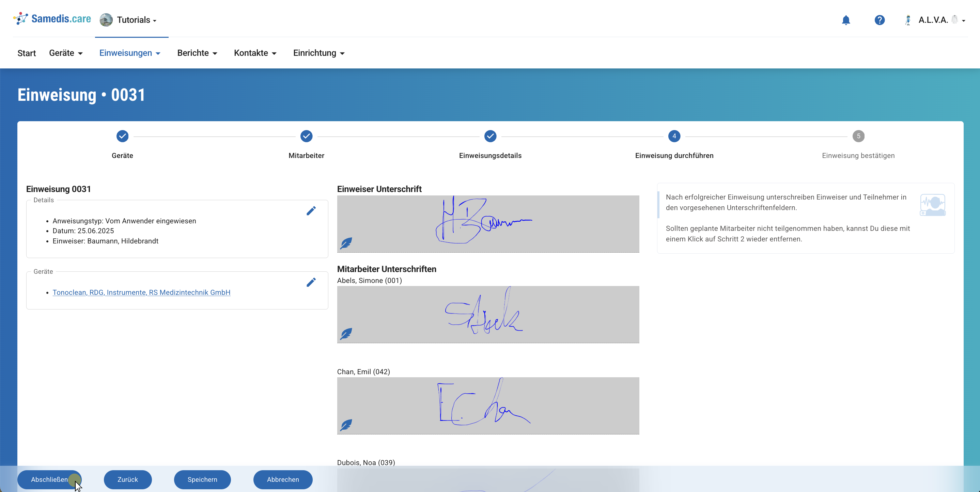Image resolution: width=980 pixels, height=492 pixels.
Task: Click the help question mark icon
Action: pyautogui.click(x=879, y=20)
